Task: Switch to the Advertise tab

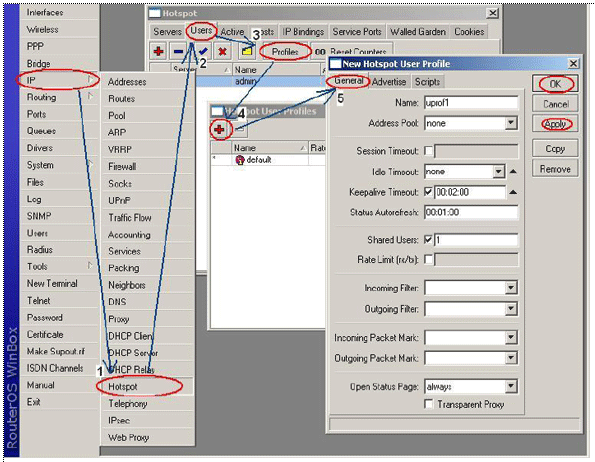Action: (389, 82)
